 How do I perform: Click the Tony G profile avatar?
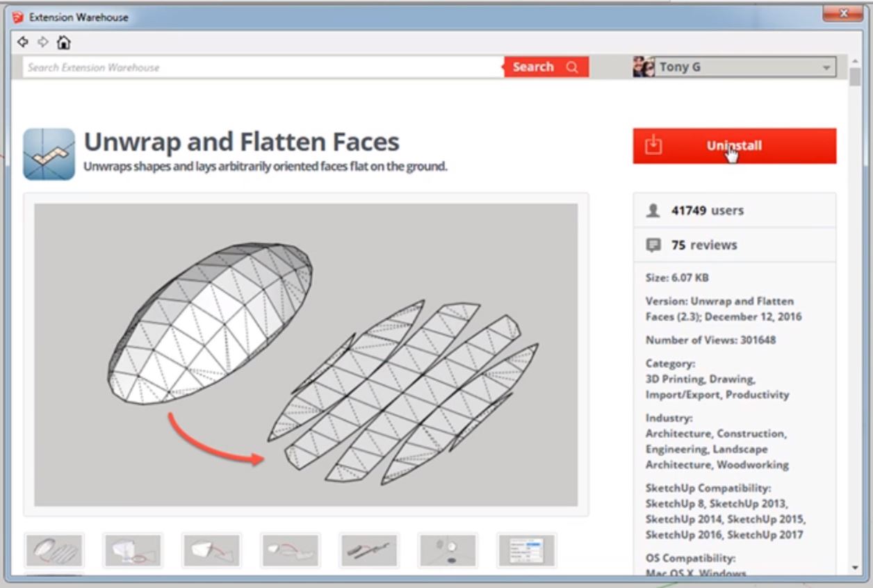[644, 67]
